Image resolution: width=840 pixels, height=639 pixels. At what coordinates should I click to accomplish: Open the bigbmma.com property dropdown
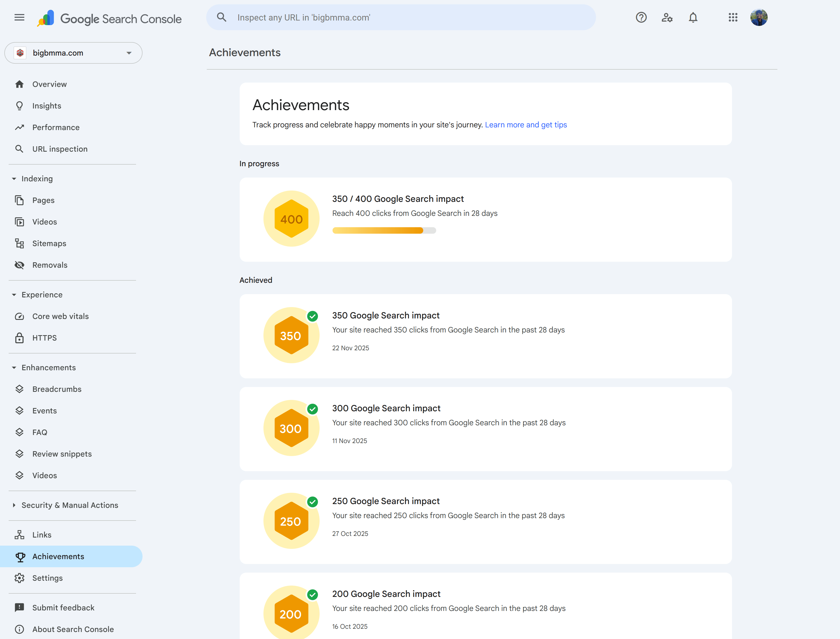click(x=73, y=53)
